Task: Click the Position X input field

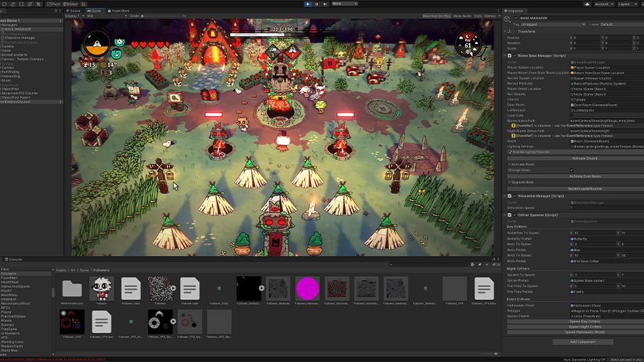Action: pyautogui.click(x=586, y=37)
